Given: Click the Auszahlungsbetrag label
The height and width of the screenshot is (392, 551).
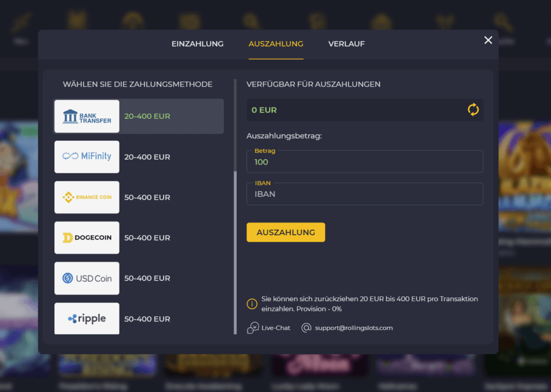Looking at the screenshot, I should click(284, 136).
